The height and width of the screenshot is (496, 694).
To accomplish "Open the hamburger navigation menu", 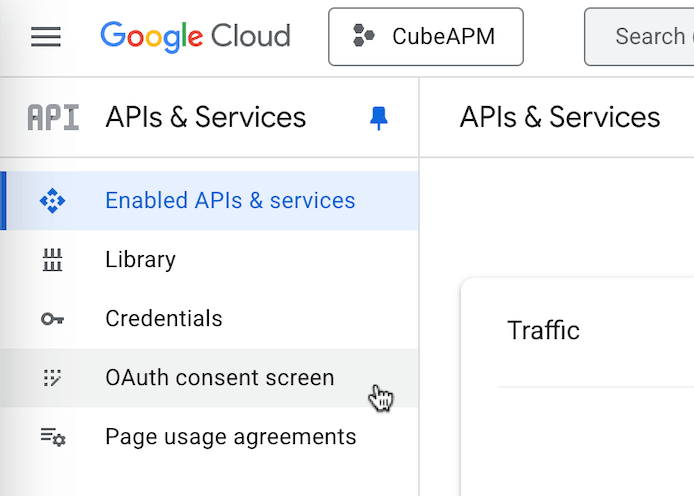I will coord(46,37).
